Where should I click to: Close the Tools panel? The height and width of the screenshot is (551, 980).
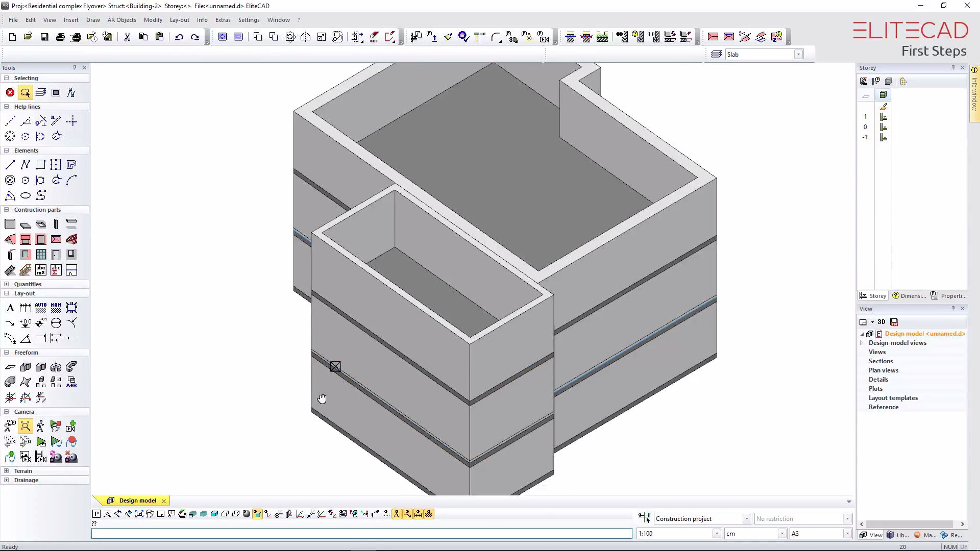tap(84, 67)
